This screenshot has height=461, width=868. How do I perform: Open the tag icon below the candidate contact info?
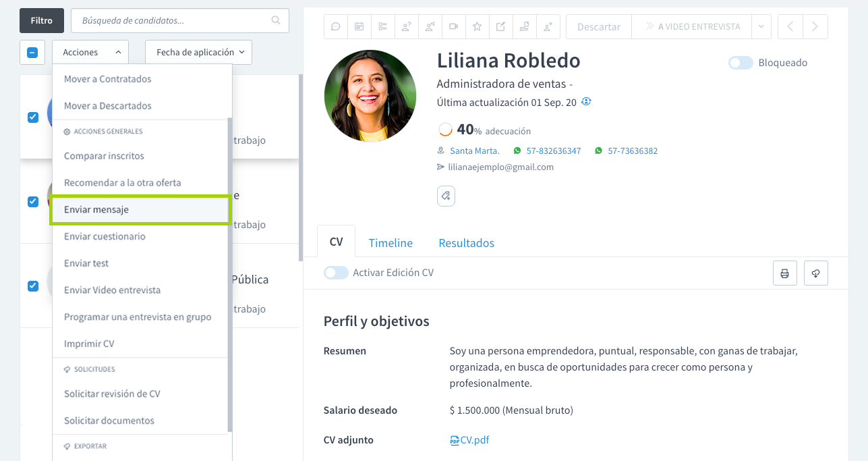[x=446, y=196]
